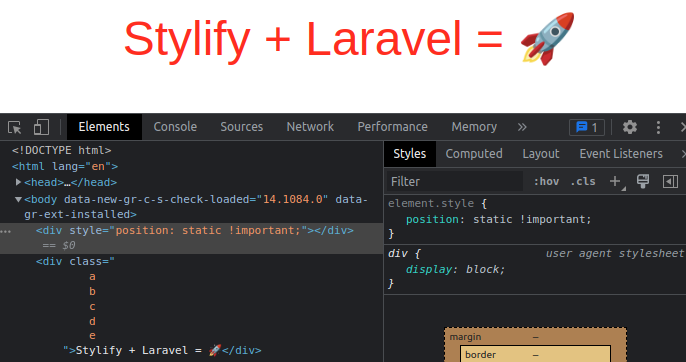The image size is (686, 362).
Task: Open the three-dot customize DevTools menu
Action: [x=658, y=127]
